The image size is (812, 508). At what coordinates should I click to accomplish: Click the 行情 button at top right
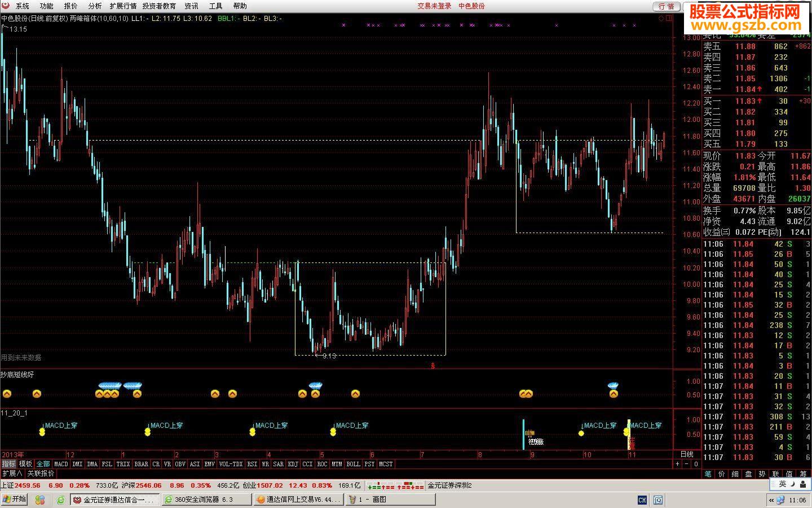click(x=667, y=6)
